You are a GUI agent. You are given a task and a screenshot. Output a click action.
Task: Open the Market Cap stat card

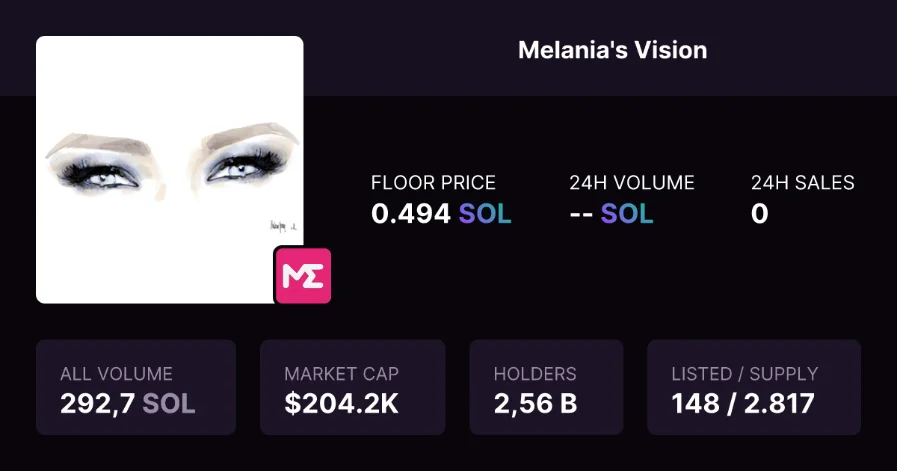click(x=353, y=387)
